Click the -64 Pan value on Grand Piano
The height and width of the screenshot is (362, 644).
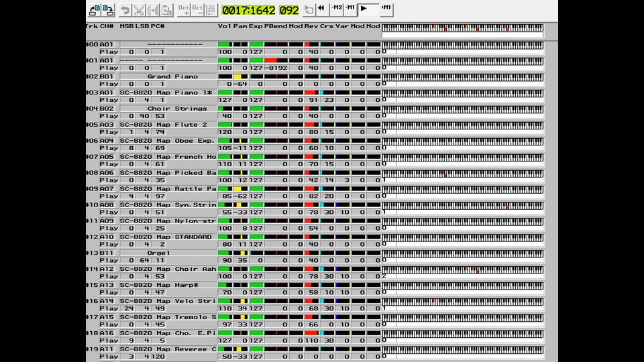point(240,84)
